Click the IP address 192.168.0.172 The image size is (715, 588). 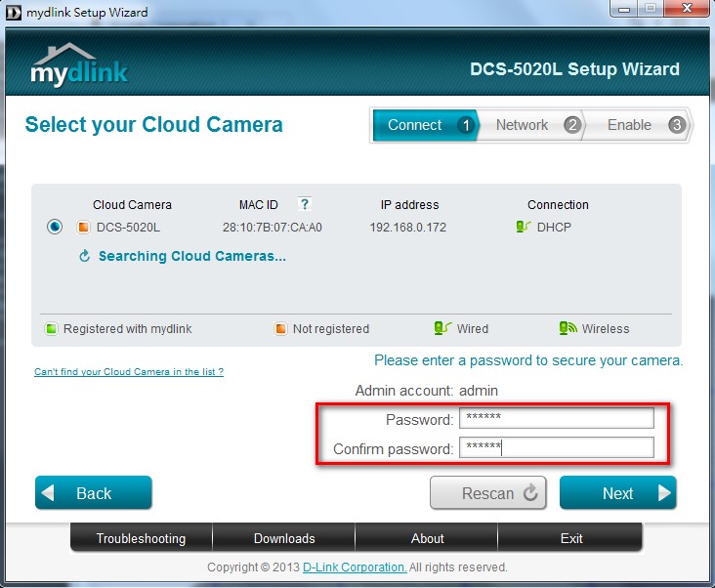click(408, 227)
